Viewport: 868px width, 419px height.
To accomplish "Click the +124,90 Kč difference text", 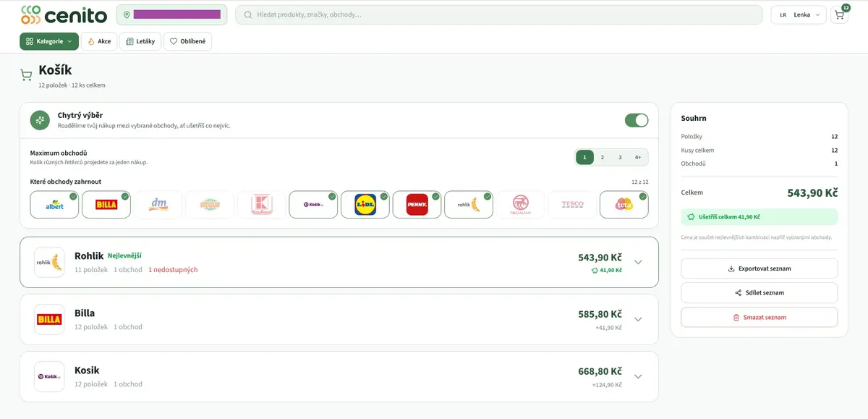I will point(607,384).
